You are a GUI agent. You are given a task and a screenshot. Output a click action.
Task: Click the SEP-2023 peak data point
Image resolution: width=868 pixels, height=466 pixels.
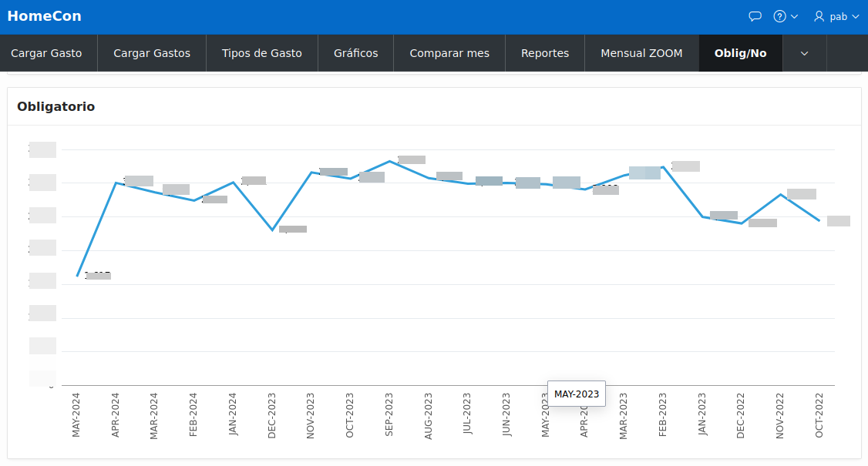click(389, 162)
